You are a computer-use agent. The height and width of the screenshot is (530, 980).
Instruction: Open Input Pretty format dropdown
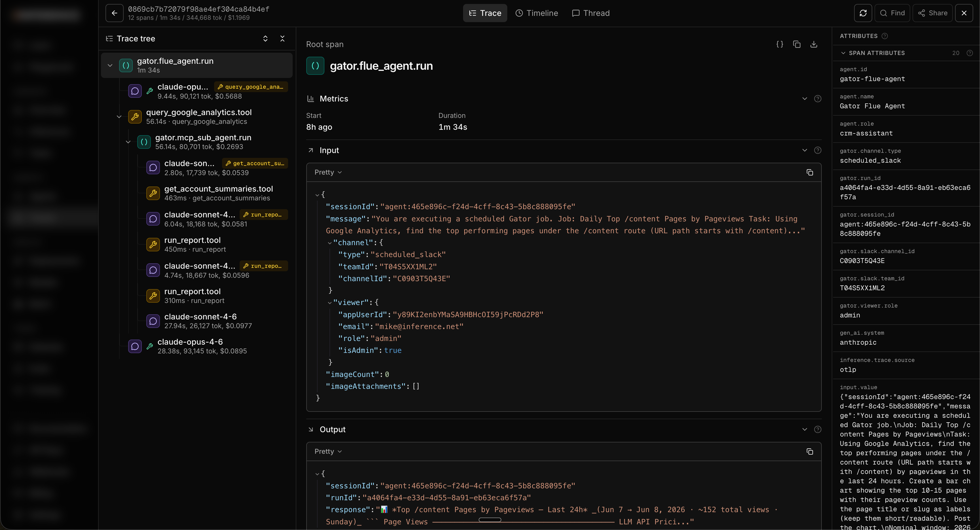(328, 172)
